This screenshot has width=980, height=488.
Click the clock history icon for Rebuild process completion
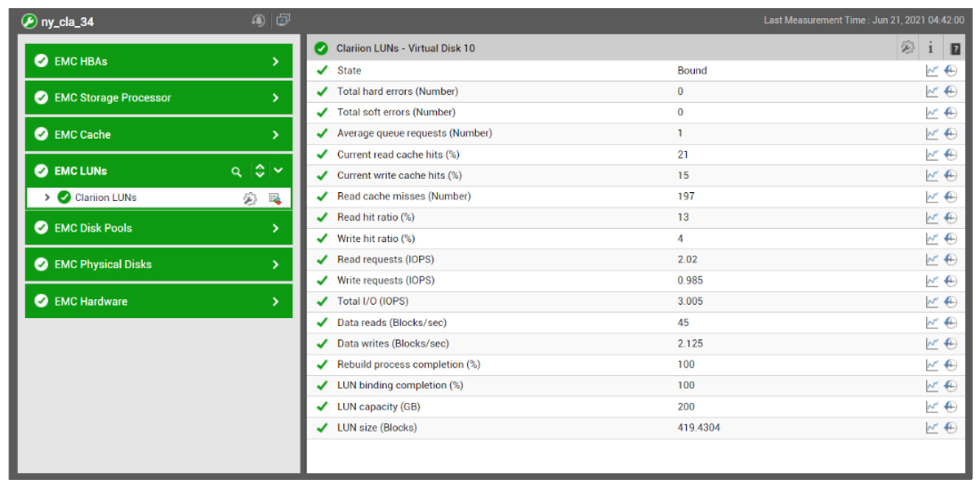coord(950,365)
